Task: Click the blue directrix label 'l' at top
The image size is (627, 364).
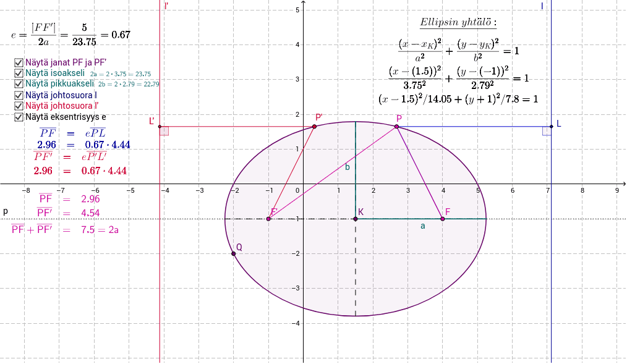Action: tap(542, 6)
